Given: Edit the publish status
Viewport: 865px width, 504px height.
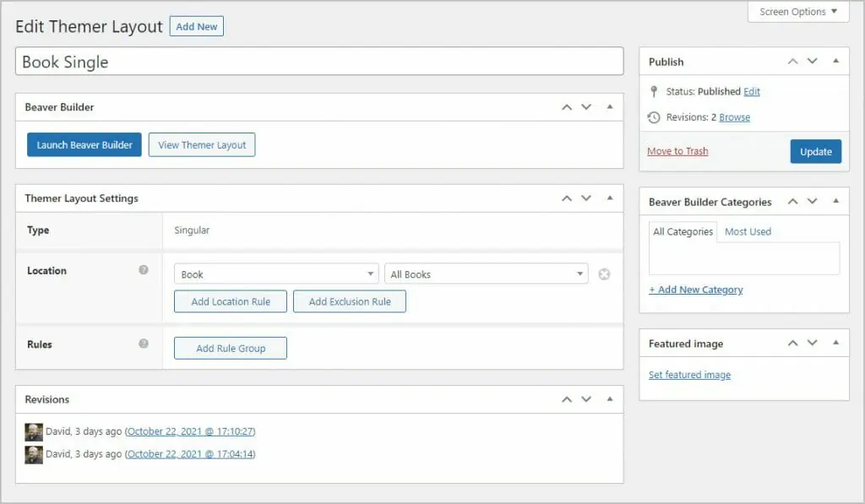Looking at the screenshot, I should (x=751, y=91).
